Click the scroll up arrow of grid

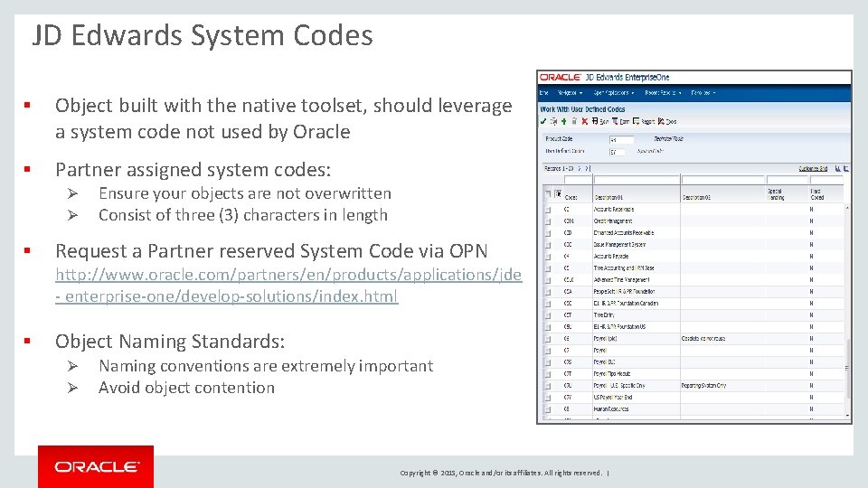point(847,208)
